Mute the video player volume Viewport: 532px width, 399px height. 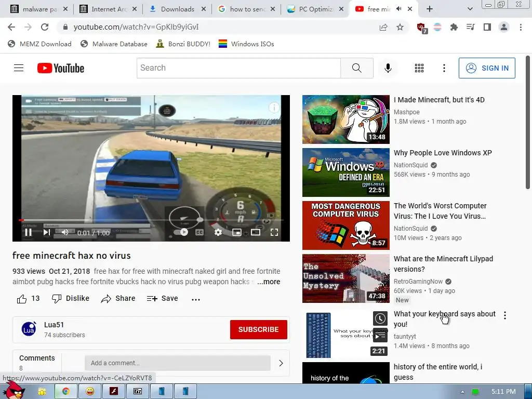click(x=65, y=232)
